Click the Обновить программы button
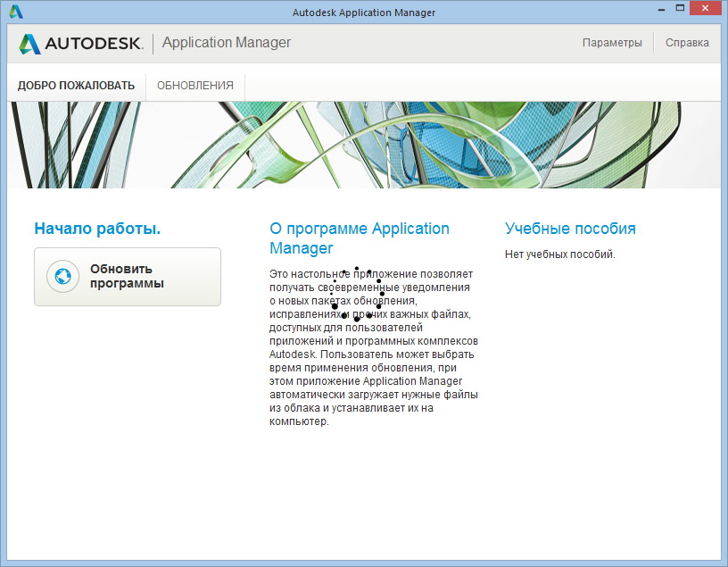The width and height of the screenshot is (728, 567). coord(128,277)
